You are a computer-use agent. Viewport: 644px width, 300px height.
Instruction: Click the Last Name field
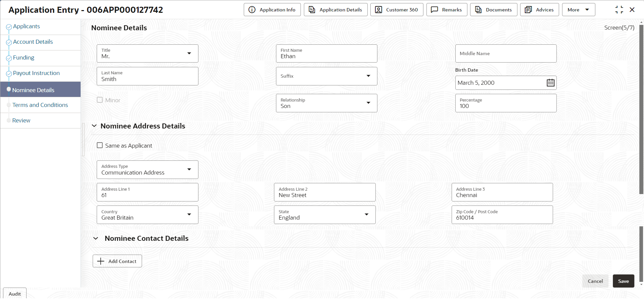click(x=147, y=76)
